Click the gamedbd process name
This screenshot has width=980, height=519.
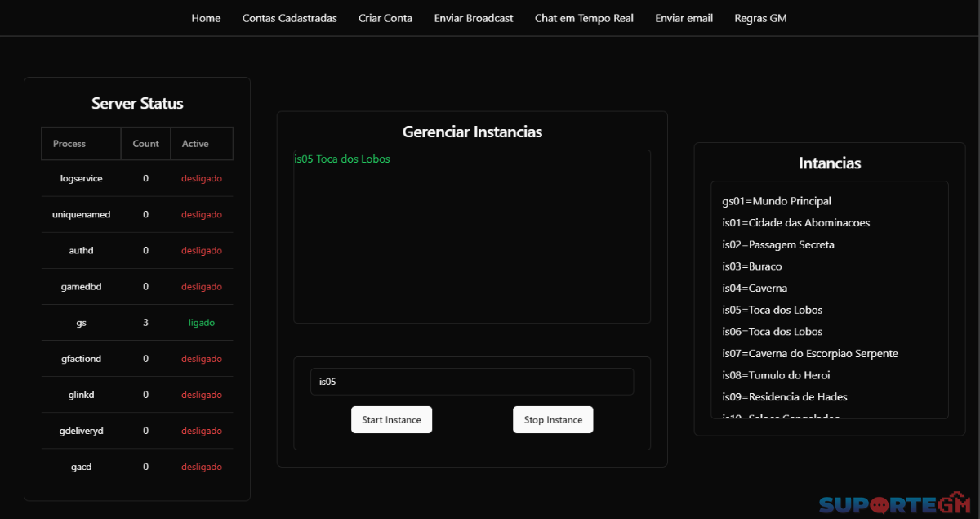tap(82, 286)
